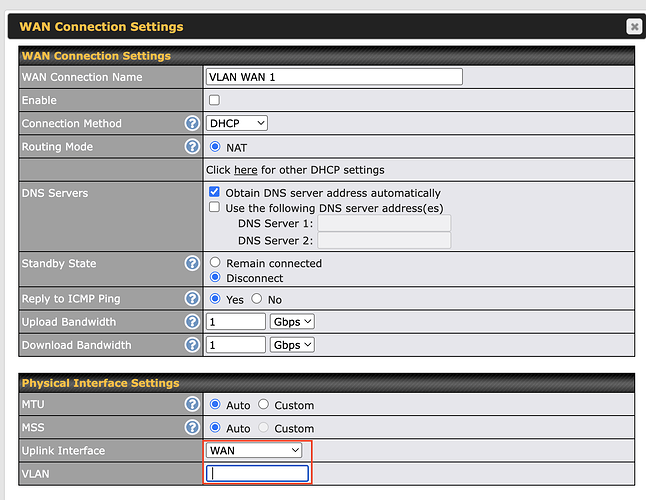Screen dimensions: 646x500
Task: Choose No for Reply to ICMP Ping
Action: click(257, 299)
